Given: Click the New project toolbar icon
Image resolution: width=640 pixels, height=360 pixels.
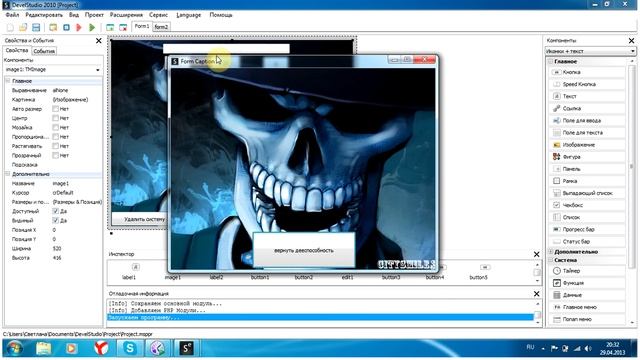Looking at the screenshot, I should [10, 27].
